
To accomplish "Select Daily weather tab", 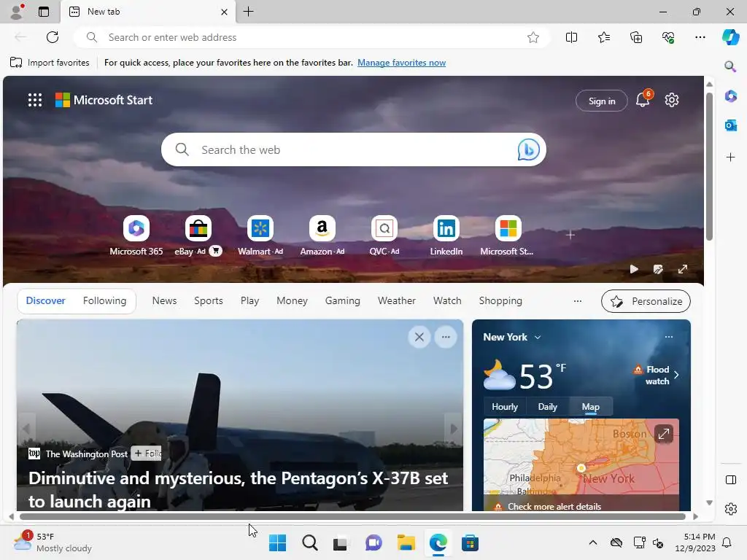I will [547, 407].
